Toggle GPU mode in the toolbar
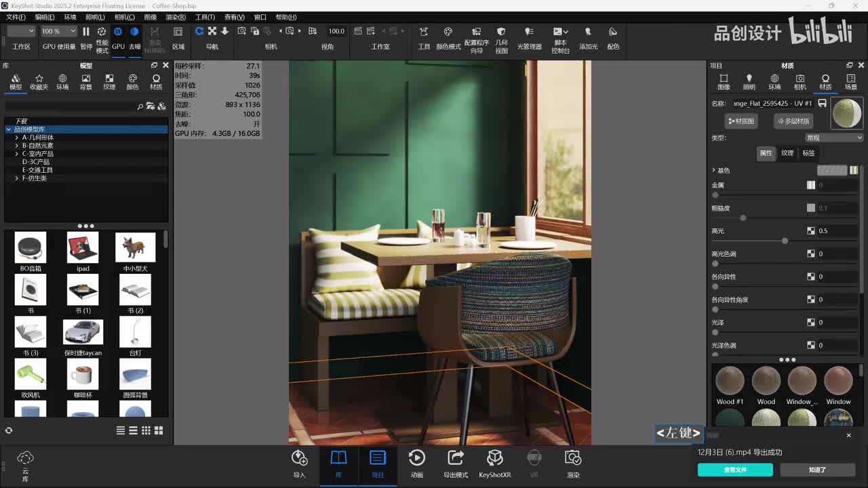Screen dimensions: 868x488 (x=118, y=32)
